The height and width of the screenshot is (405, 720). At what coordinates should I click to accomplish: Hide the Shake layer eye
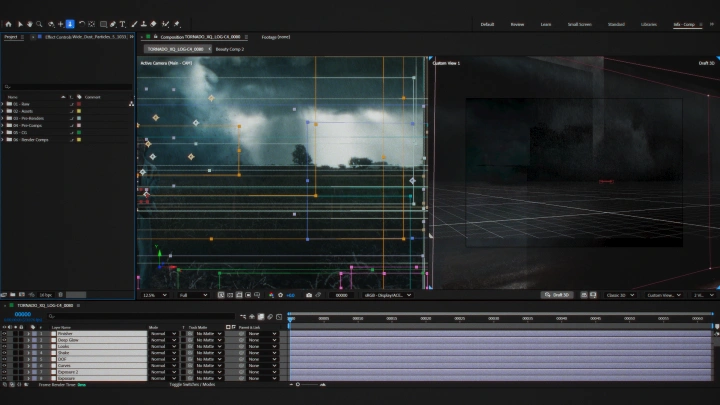(5, 353)
